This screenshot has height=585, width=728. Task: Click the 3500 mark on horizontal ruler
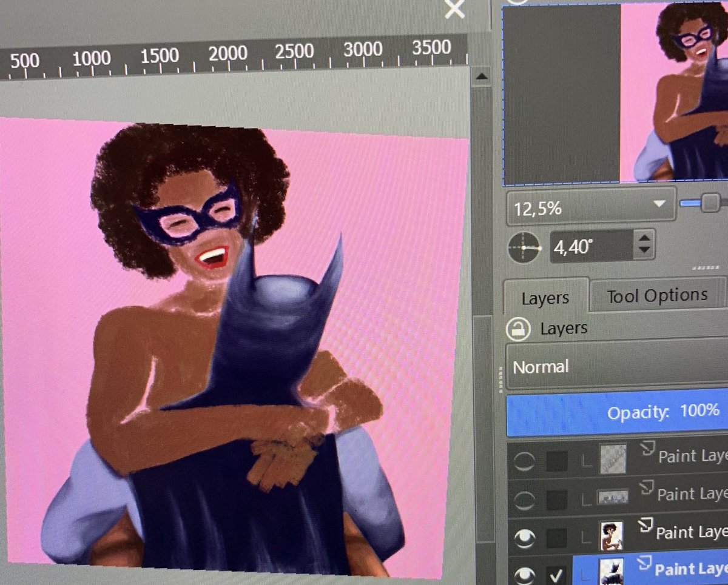coord(431,47)
